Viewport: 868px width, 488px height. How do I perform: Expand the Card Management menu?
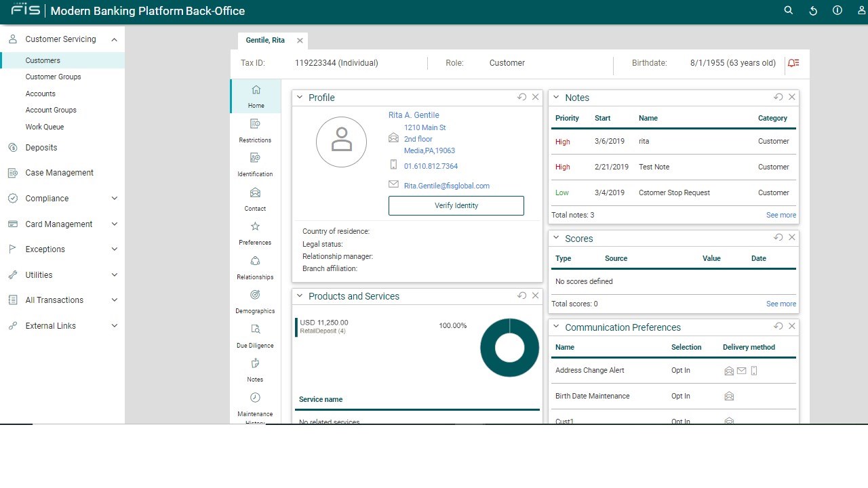(x=114, y=224)
